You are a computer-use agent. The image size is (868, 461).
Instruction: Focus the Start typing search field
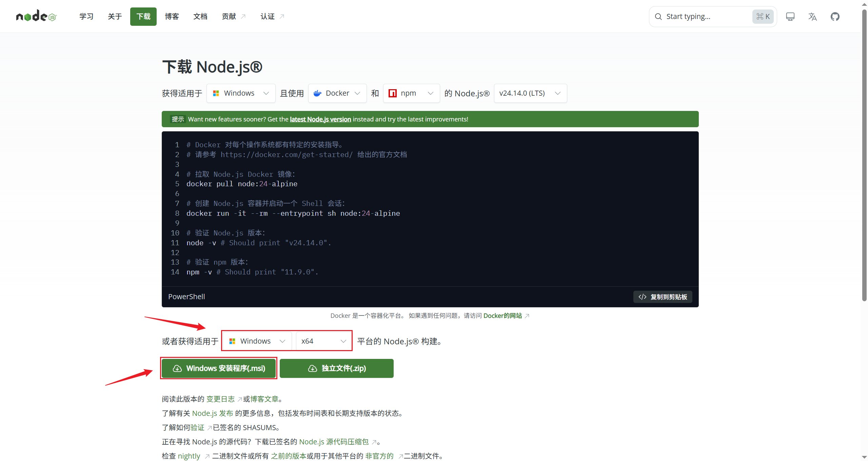713,17
